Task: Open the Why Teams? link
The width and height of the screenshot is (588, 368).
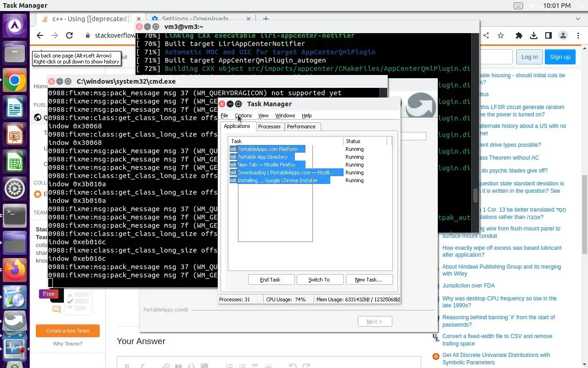Action: [68, 344]
